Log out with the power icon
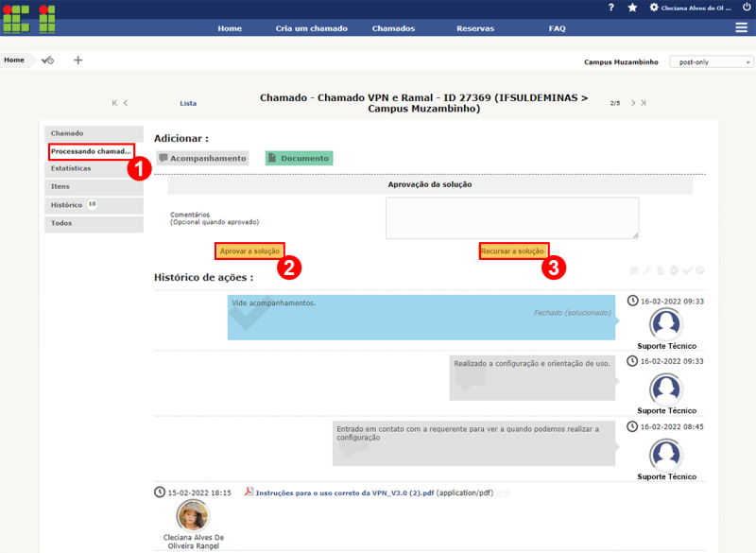The image size is (756, 553). point(747,7)
